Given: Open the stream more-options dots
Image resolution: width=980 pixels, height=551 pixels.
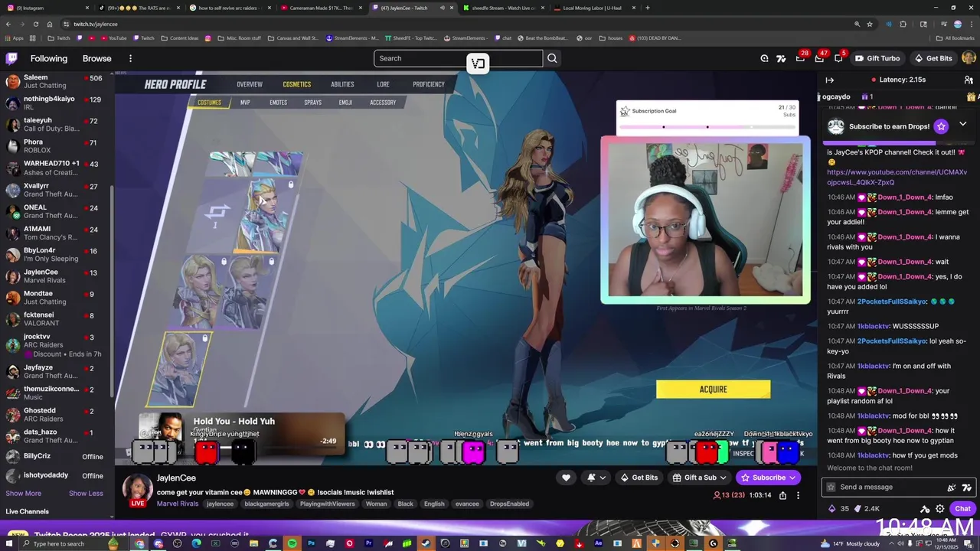Looking at the screenshot, I should tap(798, 495).
